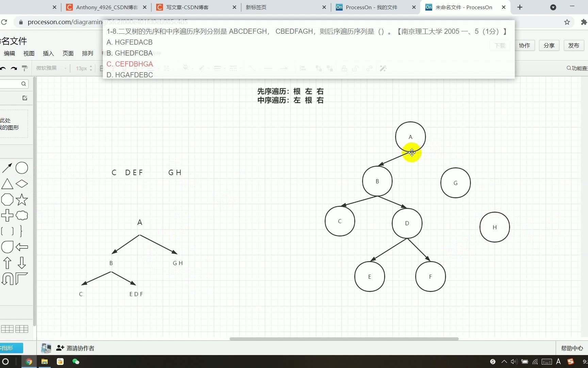The width and height of the screenshot is (588, 368).
Task: Invite collaborators via 邀请协作者
Action: pos(76,348)
